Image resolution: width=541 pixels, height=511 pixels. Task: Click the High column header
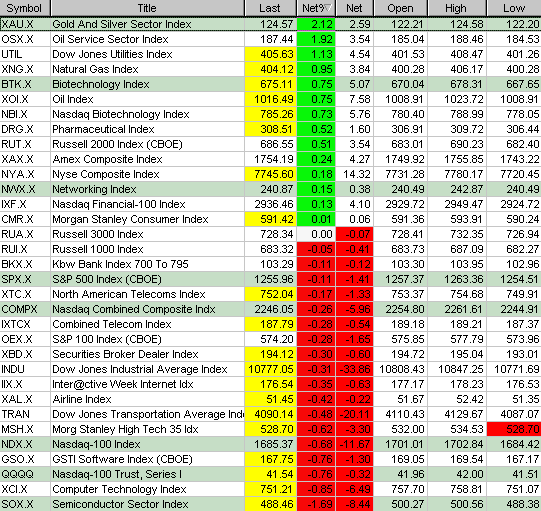point(456,8)
